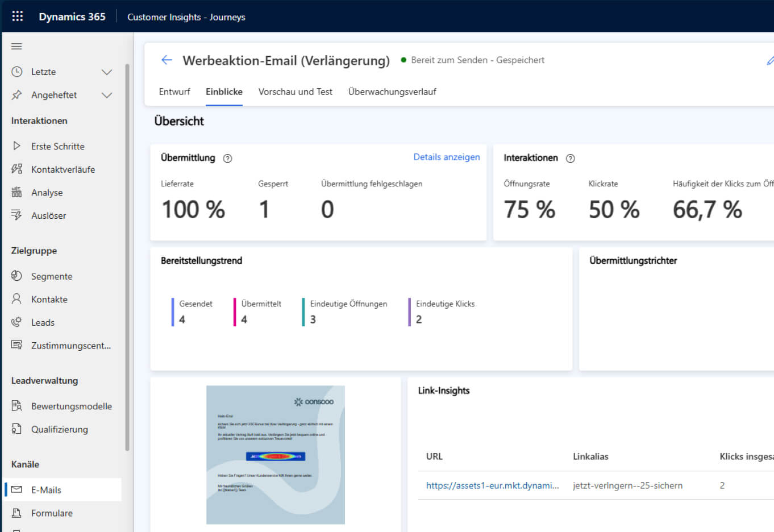Open Interaktionen info help icon
Viewport: 774px width, 532px height.
click(x=571, y=159)
